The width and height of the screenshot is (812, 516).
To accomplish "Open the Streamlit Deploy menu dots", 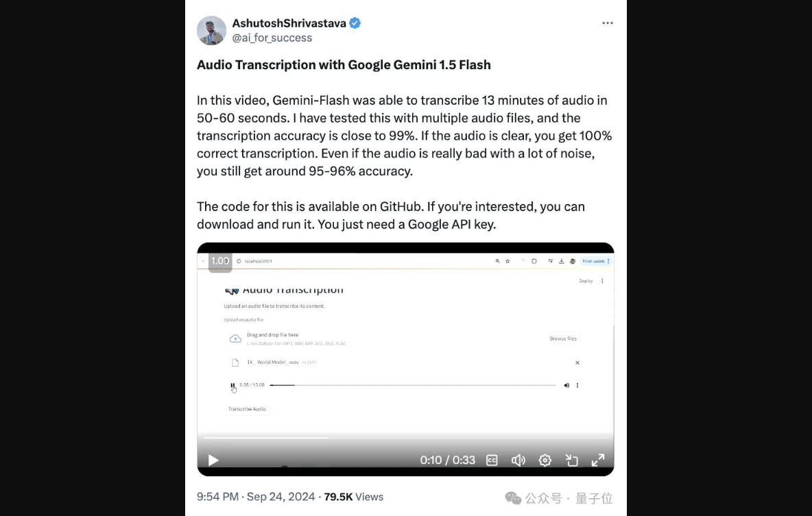I will (602, 281).
